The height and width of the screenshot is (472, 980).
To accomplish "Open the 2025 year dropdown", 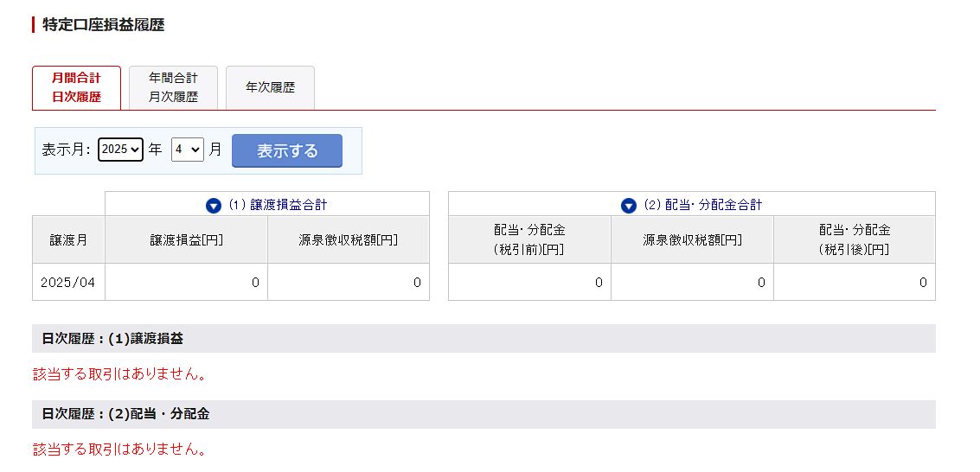I will pos(120,150).
